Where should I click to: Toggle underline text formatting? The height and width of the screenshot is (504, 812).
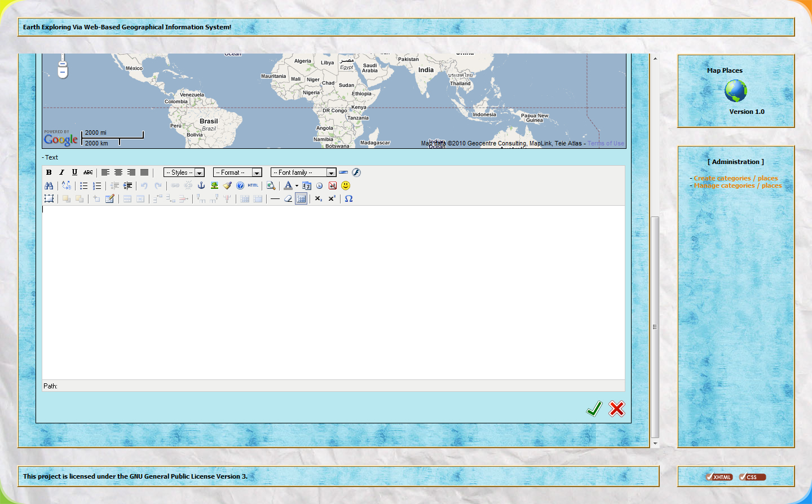(74, 173)
